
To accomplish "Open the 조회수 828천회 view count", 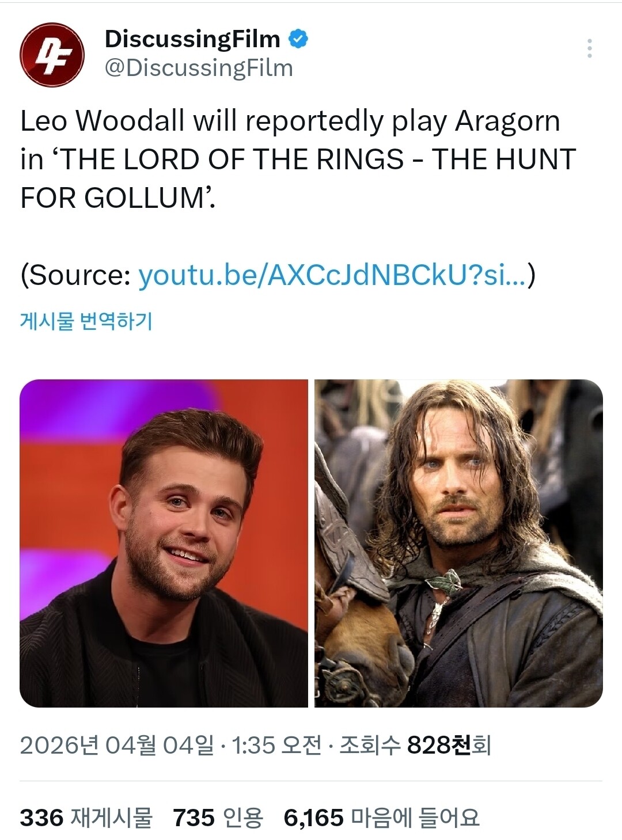I will click(x=415, y=745).
